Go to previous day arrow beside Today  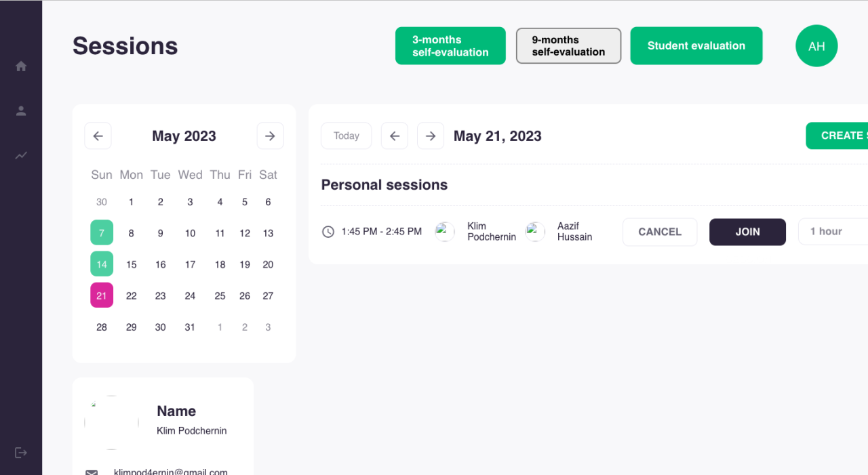[x=395, y=136]
